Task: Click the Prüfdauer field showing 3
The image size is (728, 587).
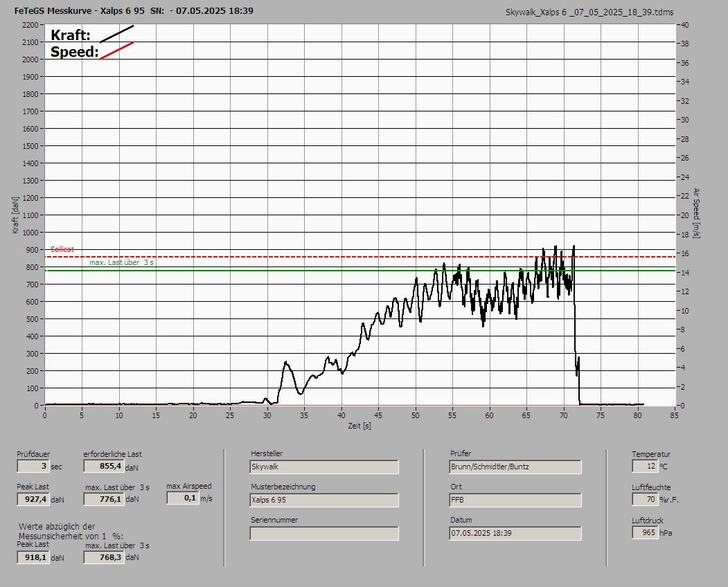Action: click(33, 466)
